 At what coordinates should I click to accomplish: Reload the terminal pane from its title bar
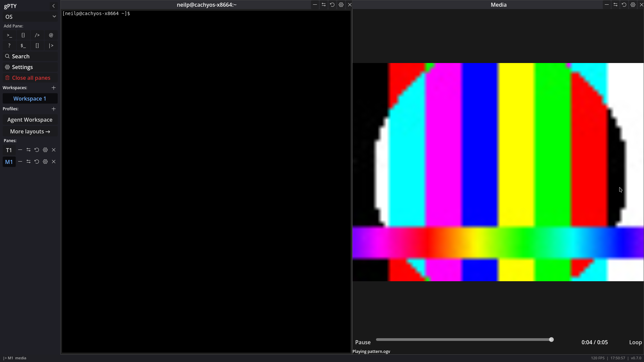(332, 5)
